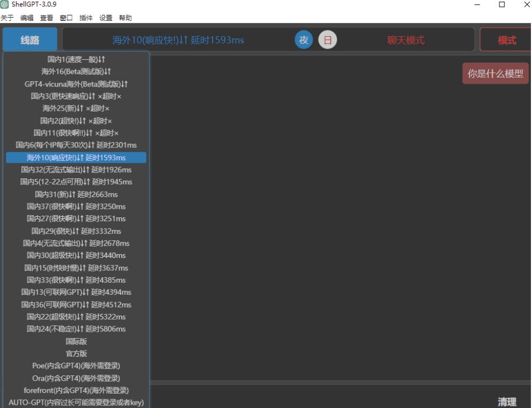
Task: Select route 国内27(很快啊!) 延时3251ms
Action: coord(76,218)
